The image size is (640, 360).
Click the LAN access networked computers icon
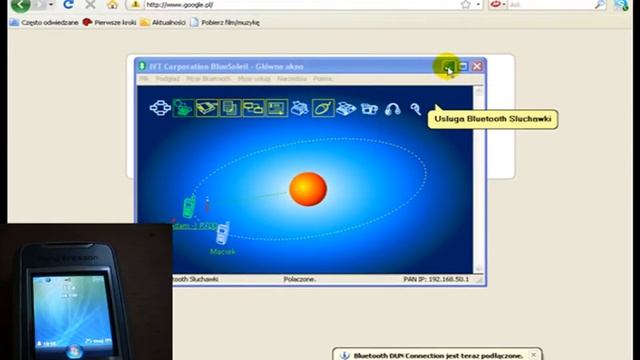[x=253, y=108]
